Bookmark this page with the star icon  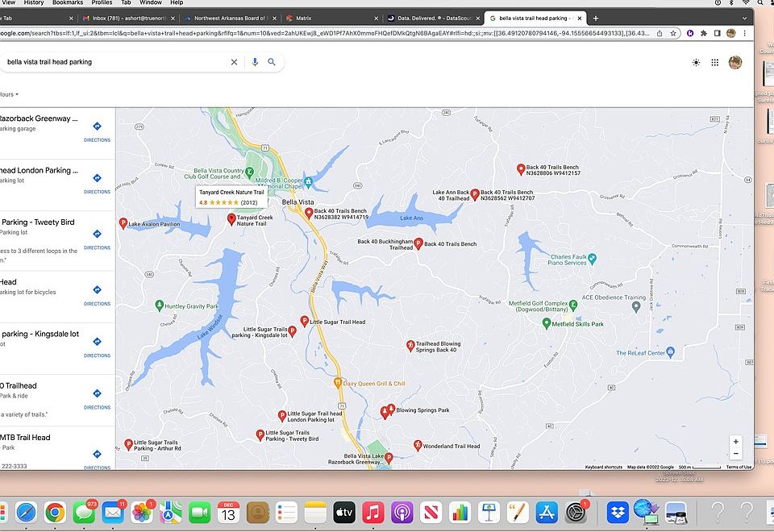coord(672,33)
